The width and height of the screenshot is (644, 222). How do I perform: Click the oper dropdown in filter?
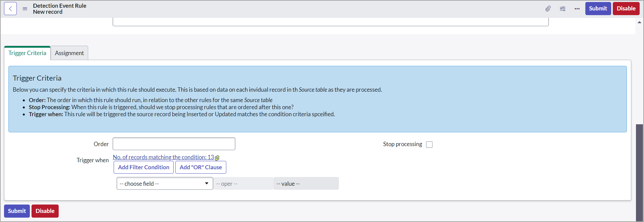(243, 183)
